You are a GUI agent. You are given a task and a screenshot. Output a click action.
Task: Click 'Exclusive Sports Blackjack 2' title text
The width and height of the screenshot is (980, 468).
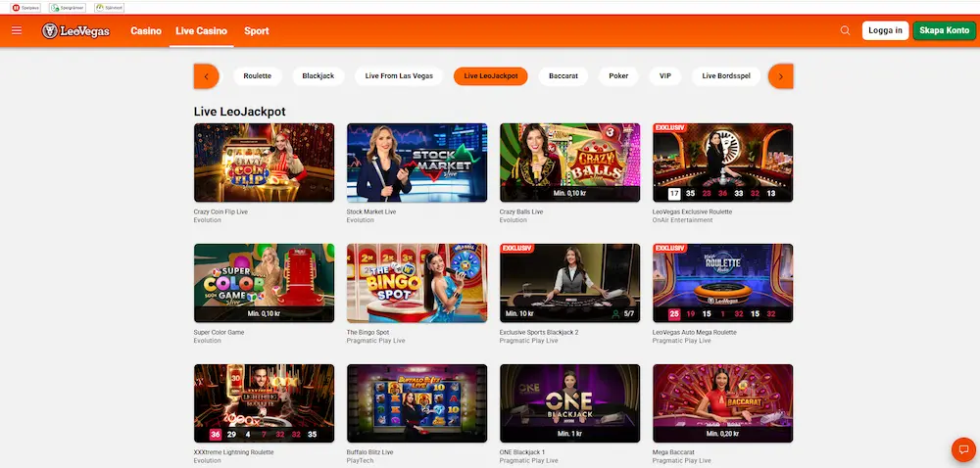pyautogui.click(x=539, y=333)
